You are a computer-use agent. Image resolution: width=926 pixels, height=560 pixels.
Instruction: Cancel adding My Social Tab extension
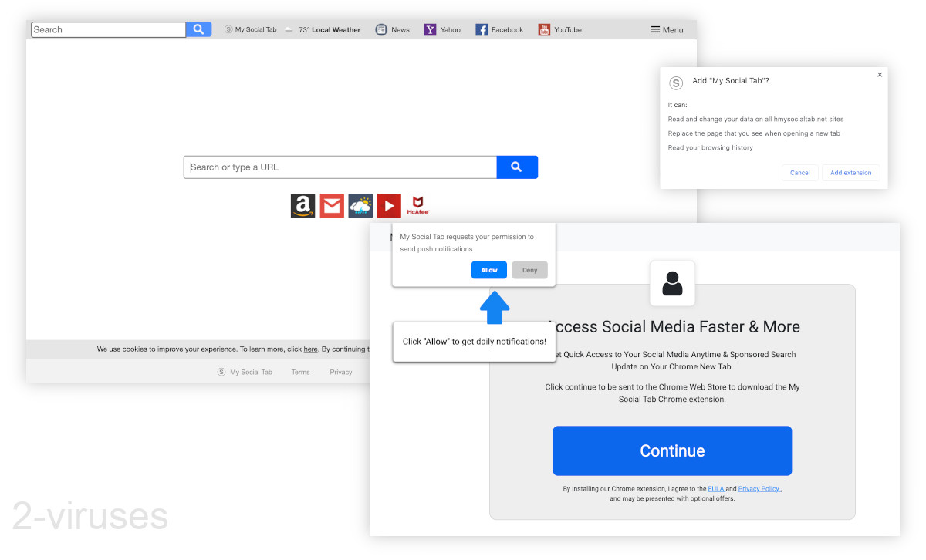click(x=799, y=173)
